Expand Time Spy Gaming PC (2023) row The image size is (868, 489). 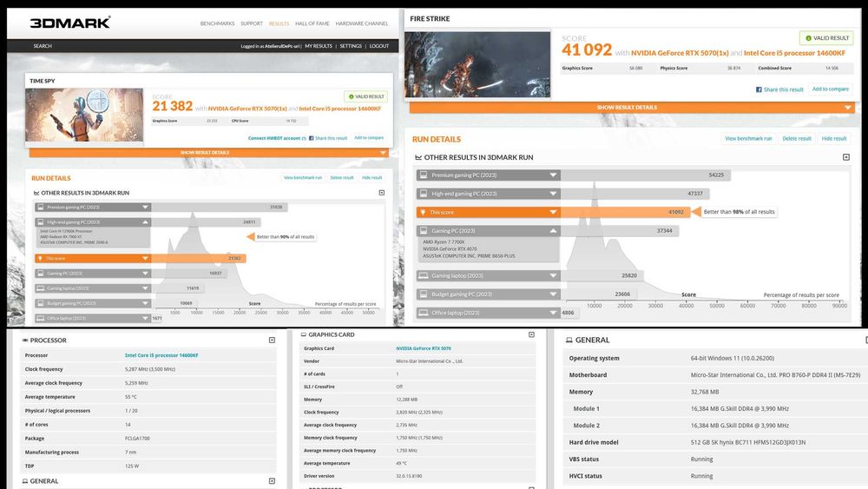coord(145,274)
